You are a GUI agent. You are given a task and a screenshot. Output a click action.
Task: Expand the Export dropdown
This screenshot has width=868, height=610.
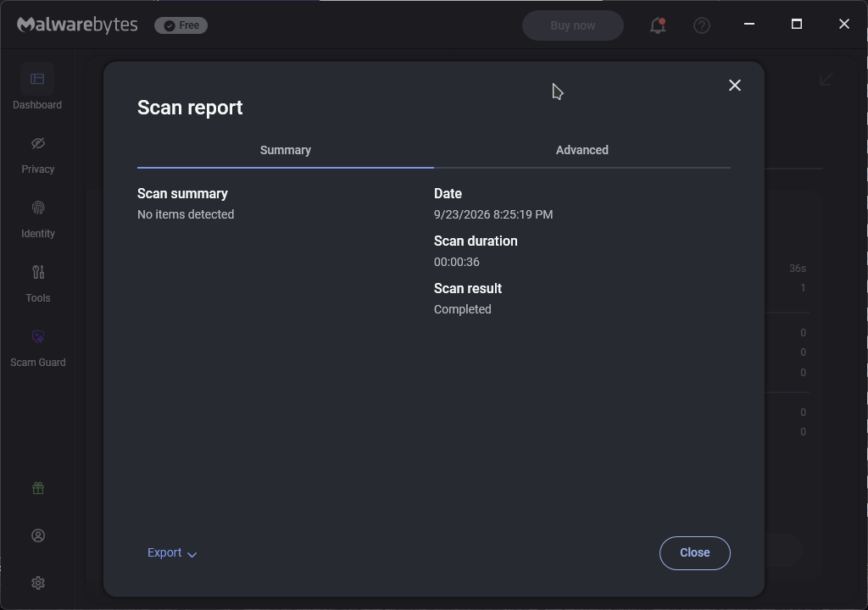[x=172, y=553]
